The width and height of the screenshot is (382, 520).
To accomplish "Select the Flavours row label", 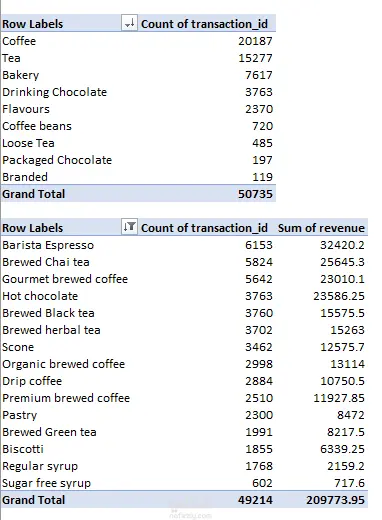I will (x=26, y=109).
